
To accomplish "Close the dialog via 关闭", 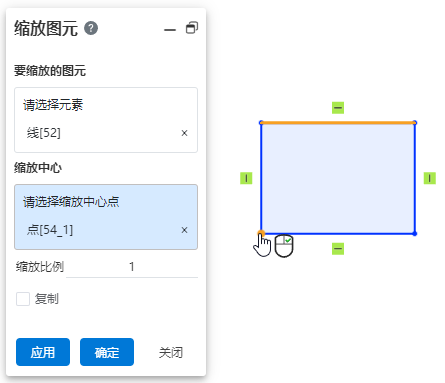I will click(171, 352).
